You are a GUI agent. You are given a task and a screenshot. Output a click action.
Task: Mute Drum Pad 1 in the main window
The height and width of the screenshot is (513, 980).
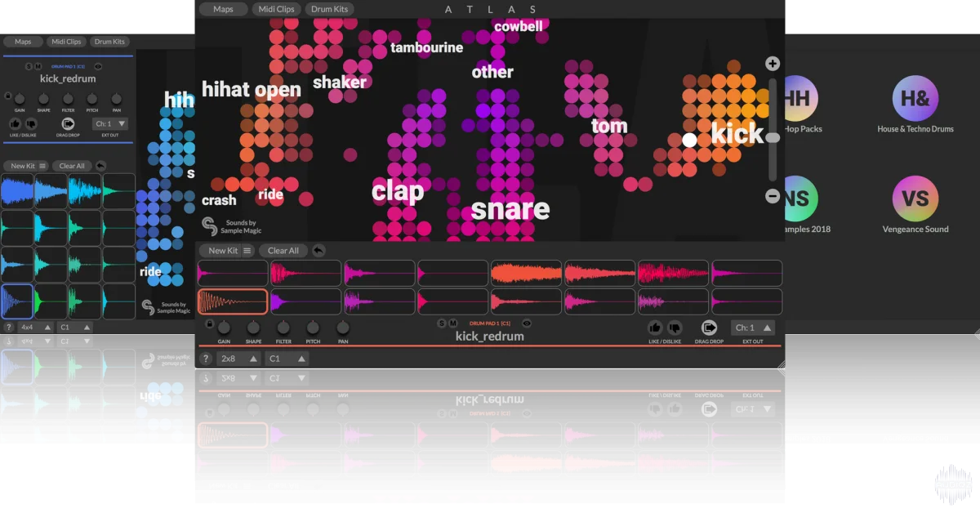(453, 323)
